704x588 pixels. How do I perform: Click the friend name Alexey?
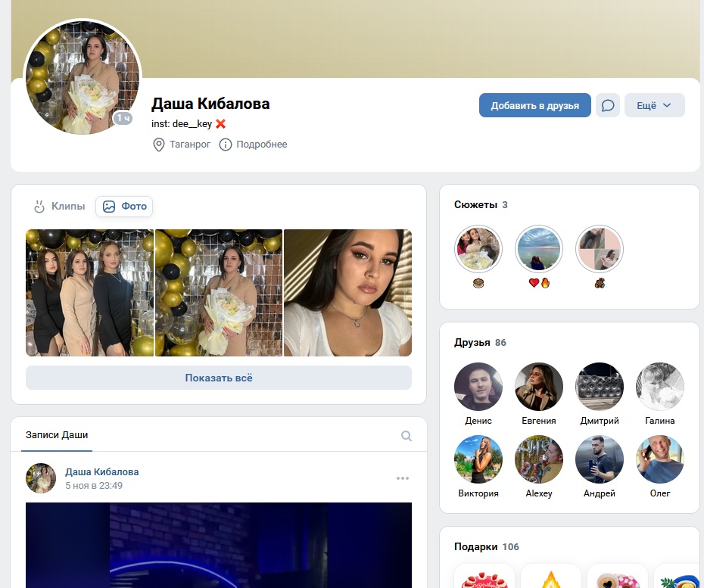click(x=539, y=493)
